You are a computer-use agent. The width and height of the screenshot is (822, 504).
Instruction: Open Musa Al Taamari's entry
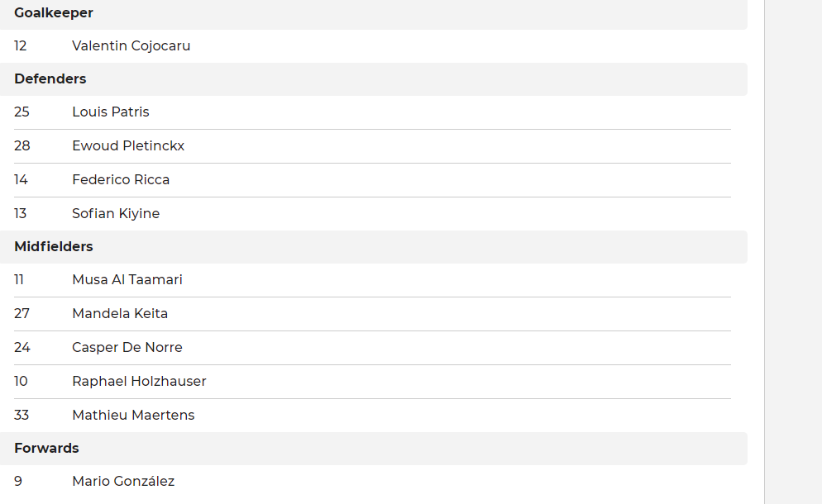pos(127,280)
